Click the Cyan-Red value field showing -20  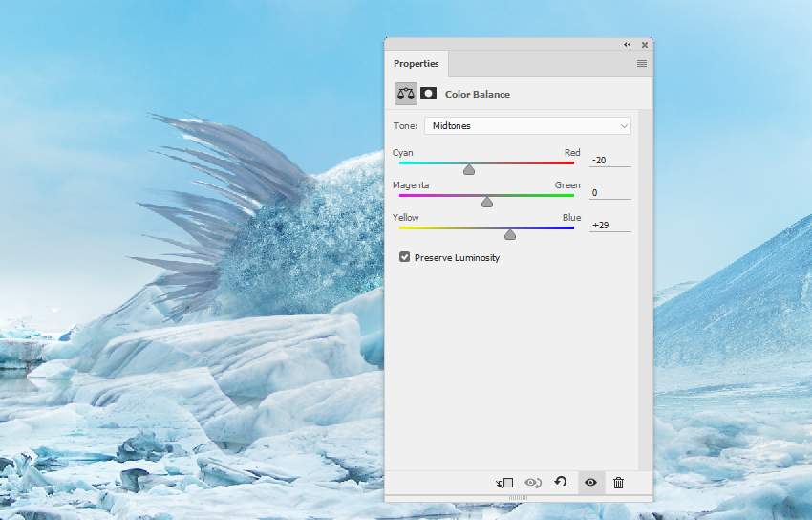click(x=609, y=160)
